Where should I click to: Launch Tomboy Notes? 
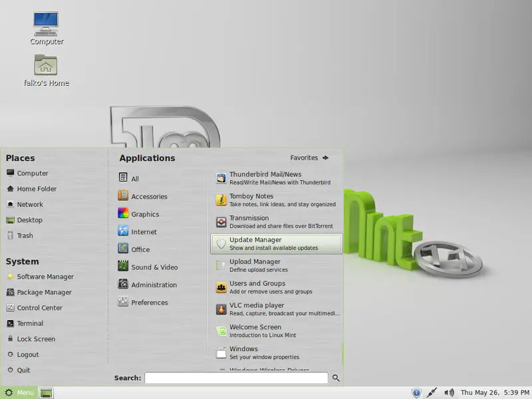coord(277,200)
